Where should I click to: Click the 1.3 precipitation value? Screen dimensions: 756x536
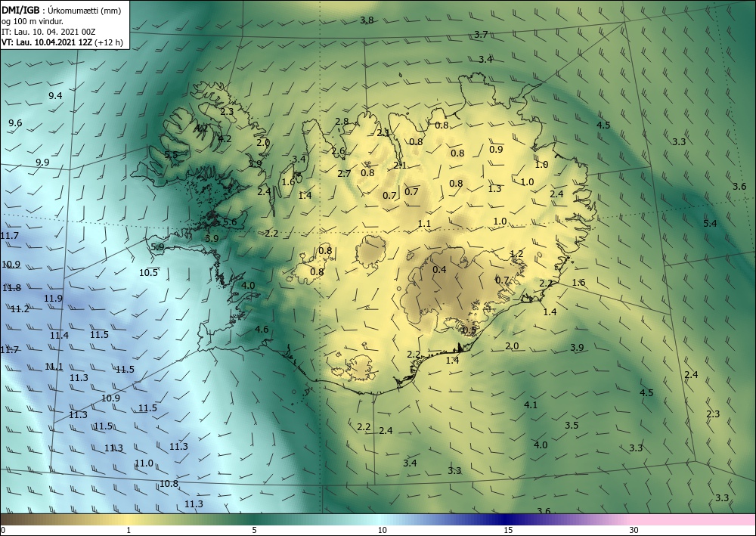click(494, 189)
